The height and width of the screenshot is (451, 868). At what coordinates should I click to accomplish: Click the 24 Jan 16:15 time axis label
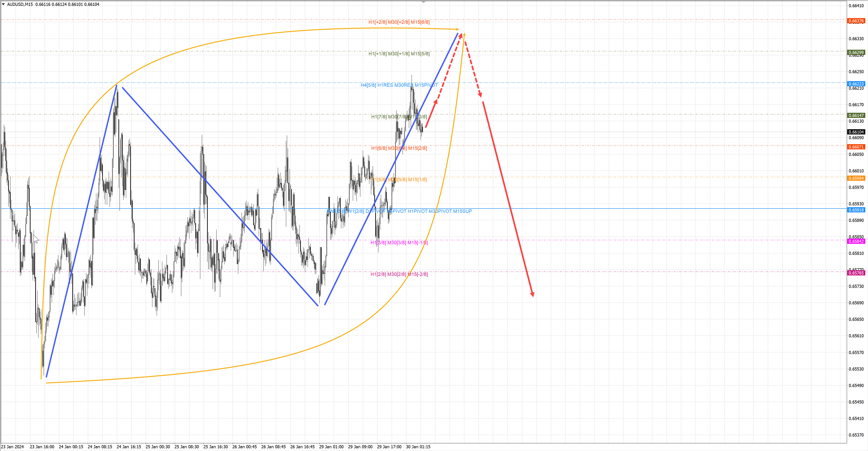click(129, 447)
